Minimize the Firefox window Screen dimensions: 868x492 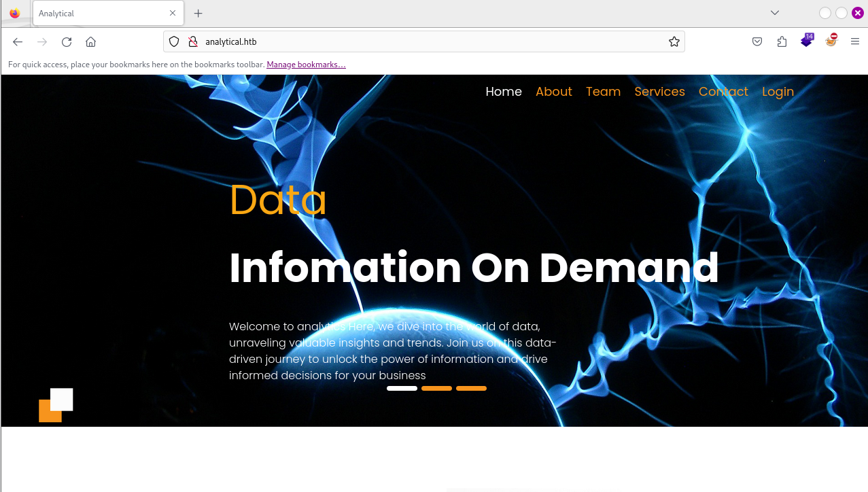(x=825, y=13)
